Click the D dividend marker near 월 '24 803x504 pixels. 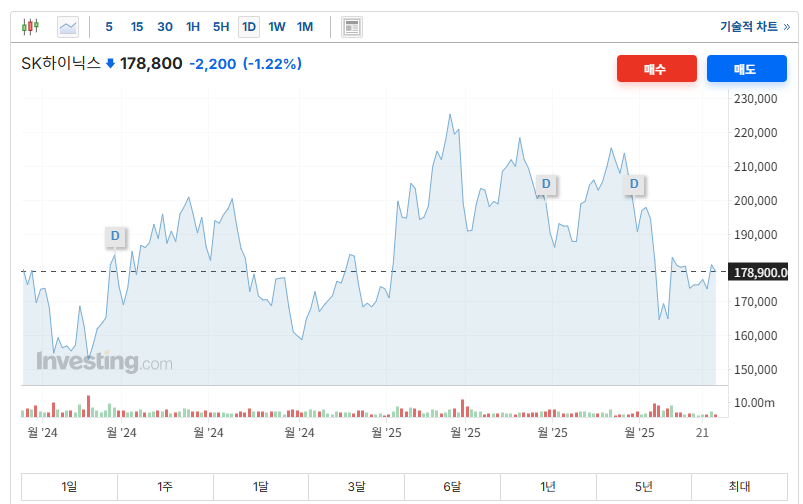click(x=115, y=236)
